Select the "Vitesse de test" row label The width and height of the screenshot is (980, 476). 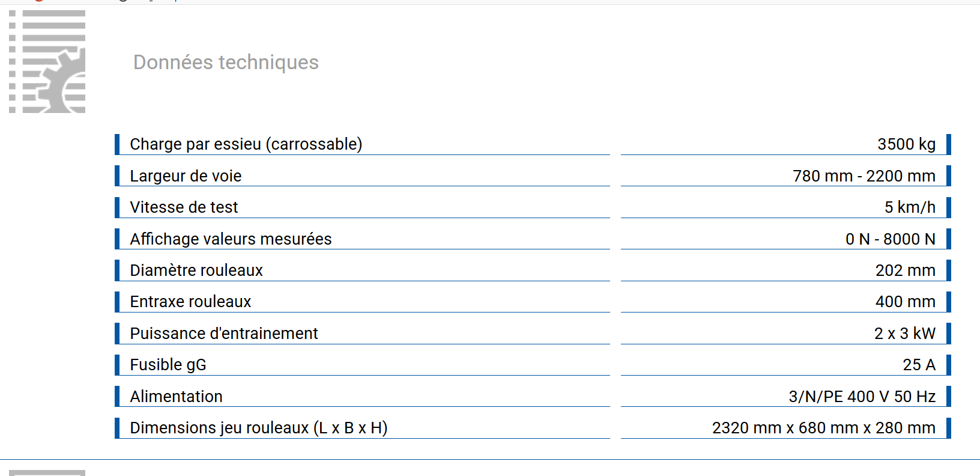click(x=184, y=207)
